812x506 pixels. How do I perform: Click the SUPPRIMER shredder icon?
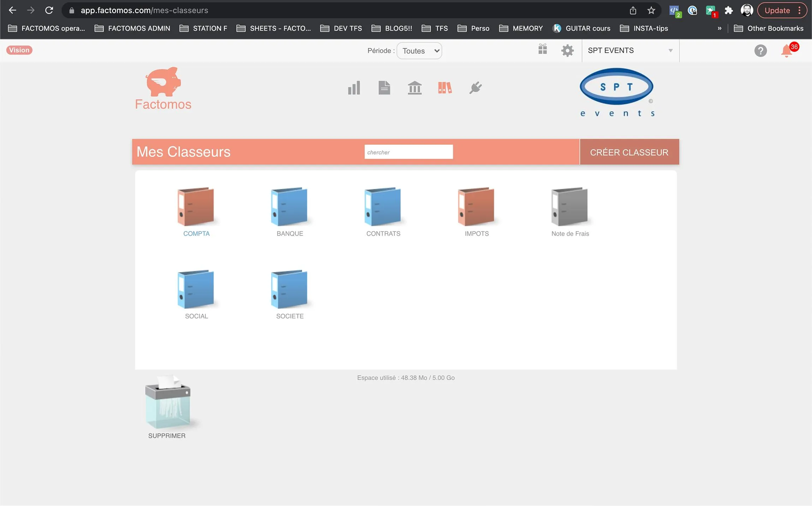(x=168, y=402)
